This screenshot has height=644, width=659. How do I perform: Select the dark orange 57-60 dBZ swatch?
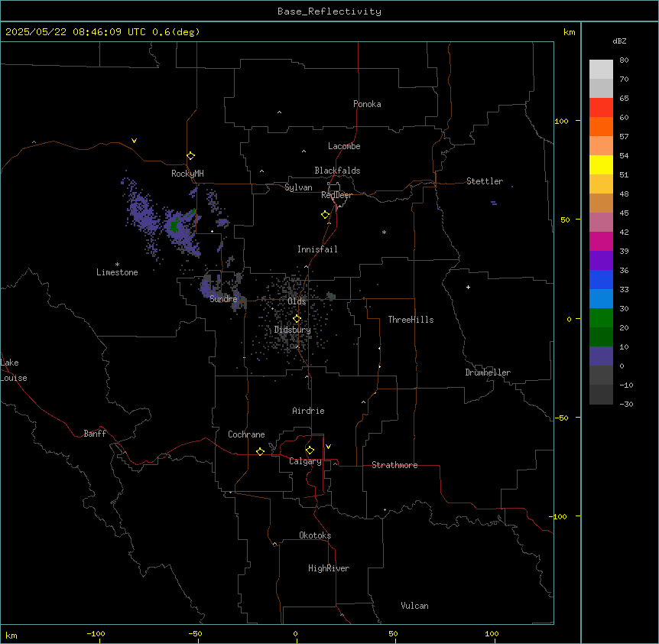click(601, 126)
